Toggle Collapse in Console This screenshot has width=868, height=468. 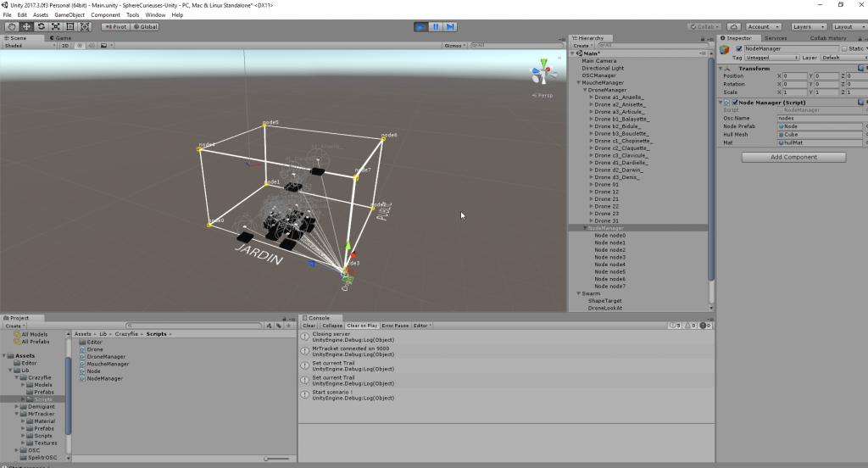point(332,326)
